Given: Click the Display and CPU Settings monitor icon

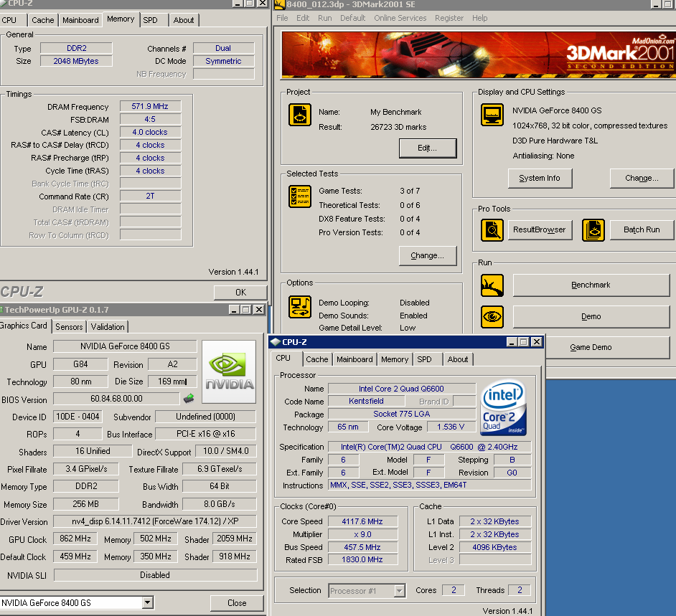Looking at the screenshot, I should pos(492,115).
